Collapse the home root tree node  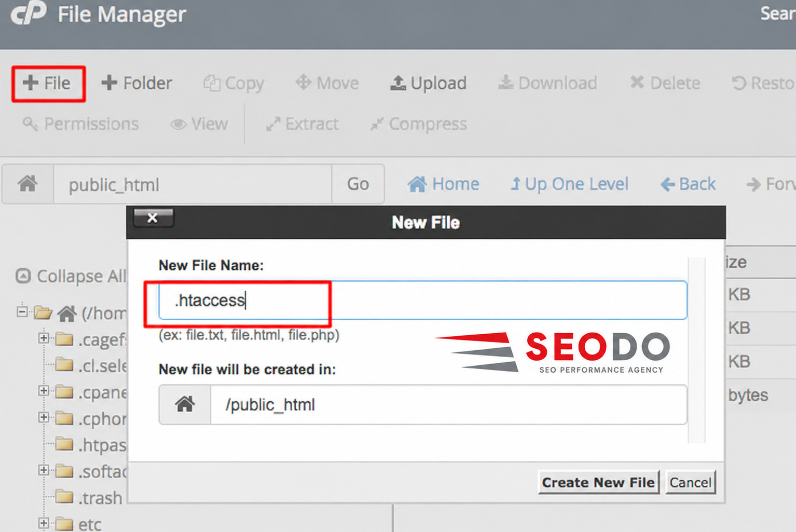pyautogui.click(x=22, y=312)
